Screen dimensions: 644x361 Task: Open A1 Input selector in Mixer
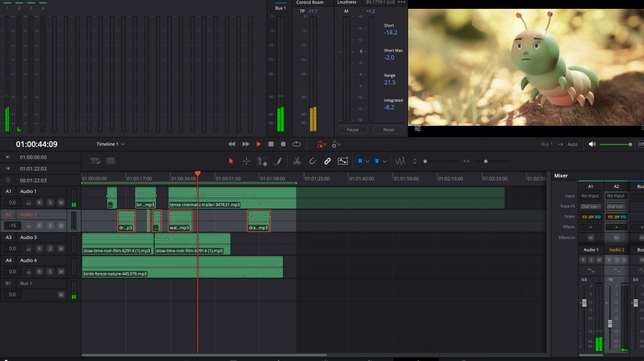click(591, 196)
